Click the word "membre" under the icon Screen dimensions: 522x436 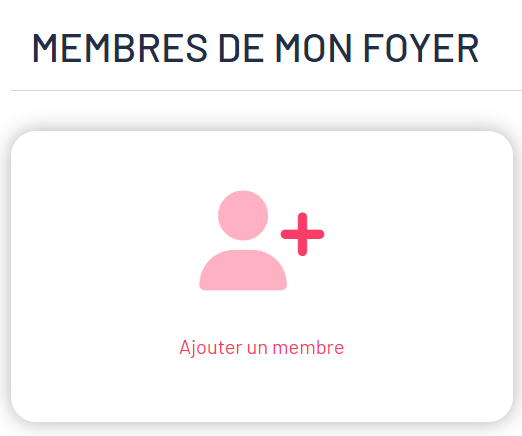click(x=308, y=348)
